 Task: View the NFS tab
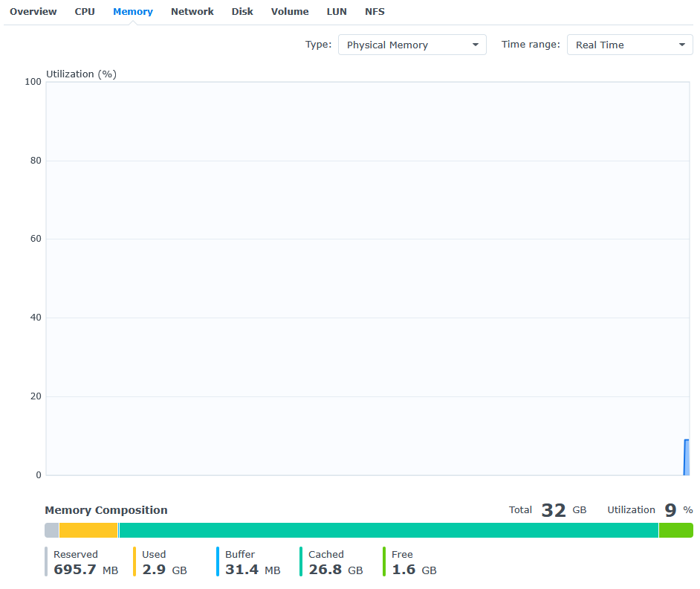pos(375,12)
